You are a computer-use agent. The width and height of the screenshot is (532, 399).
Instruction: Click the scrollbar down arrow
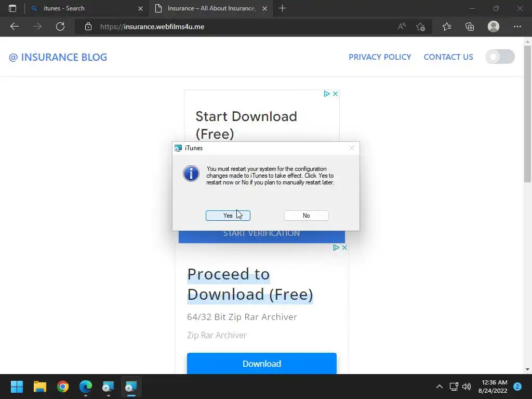pyautogui.click(x=527, y=369)
